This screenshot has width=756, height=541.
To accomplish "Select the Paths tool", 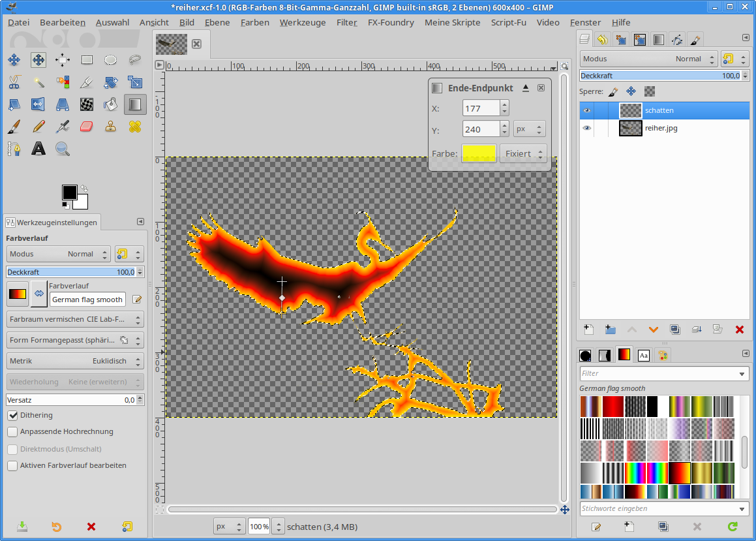I will click(x=14, y=149).
